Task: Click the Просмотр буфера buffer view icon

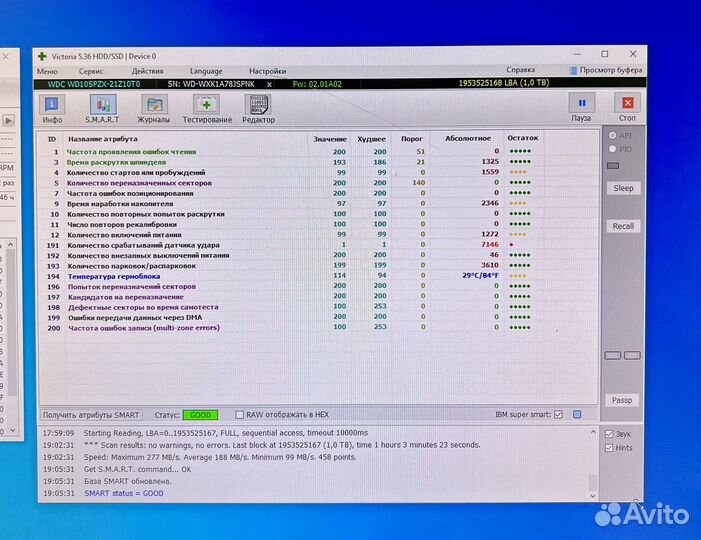Action: pyautogui.click(x=573, y=71)
